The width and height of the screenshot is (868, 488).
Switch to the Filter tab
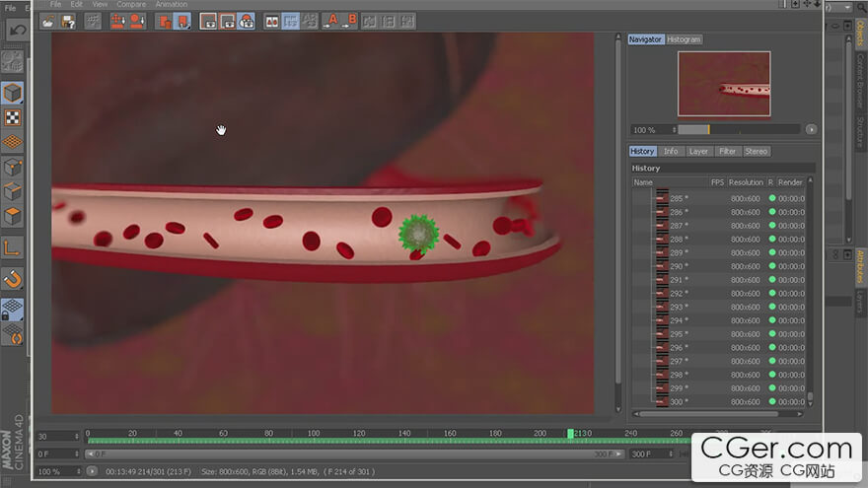pyautogui.click(x=727, y=151)
